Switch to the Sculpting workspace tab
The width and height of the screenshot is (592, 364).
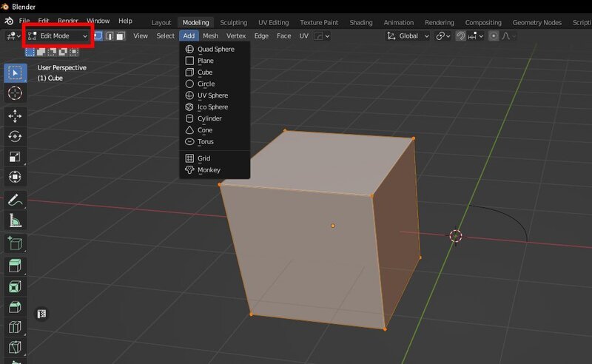(233, 22)
